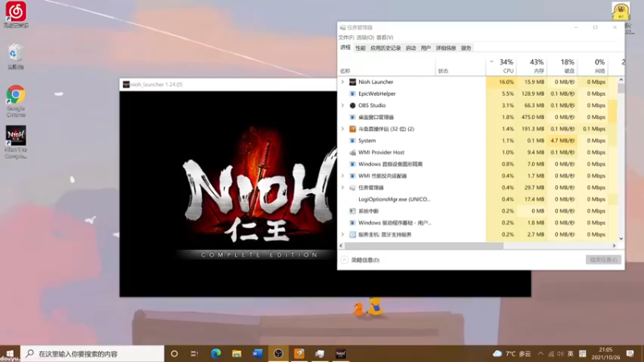Viewport: 644px width, 362px height.
Task: Switch to the 应用历史记录 tab
Action: click(386, 48)
